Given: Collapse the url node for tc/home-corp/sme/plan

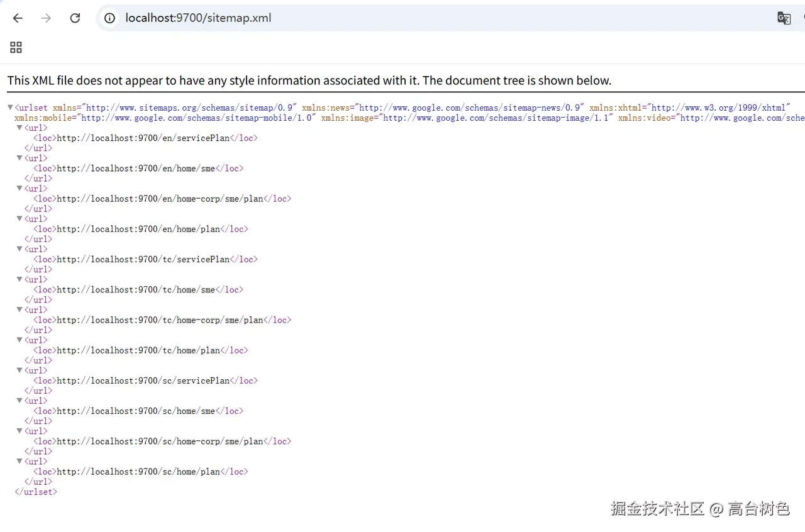Looking at the screenshot, I should tap(19, 309).
